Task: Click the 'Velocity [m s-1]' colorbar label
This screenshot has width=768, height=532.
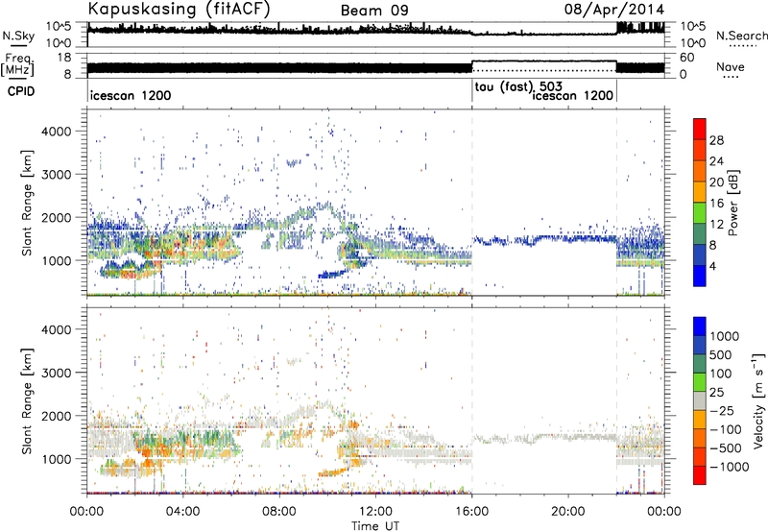Action: point(758,400)
